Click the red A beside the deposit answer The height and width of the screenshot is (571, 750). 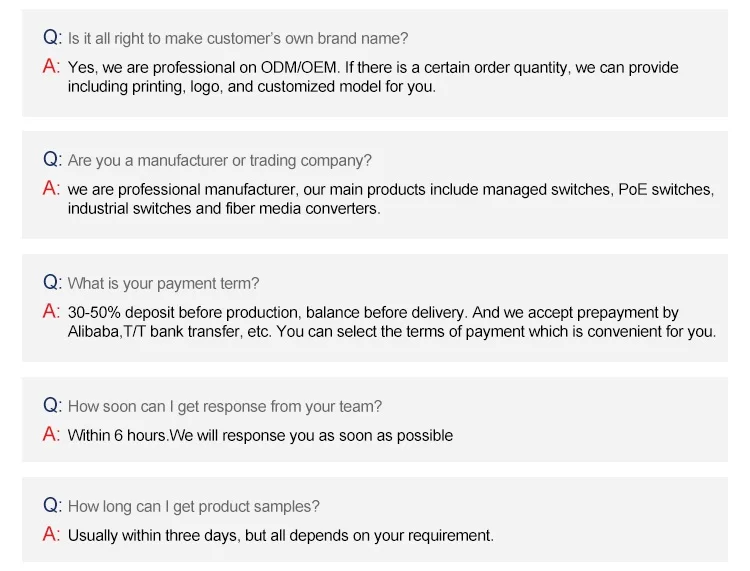[52, 311]
